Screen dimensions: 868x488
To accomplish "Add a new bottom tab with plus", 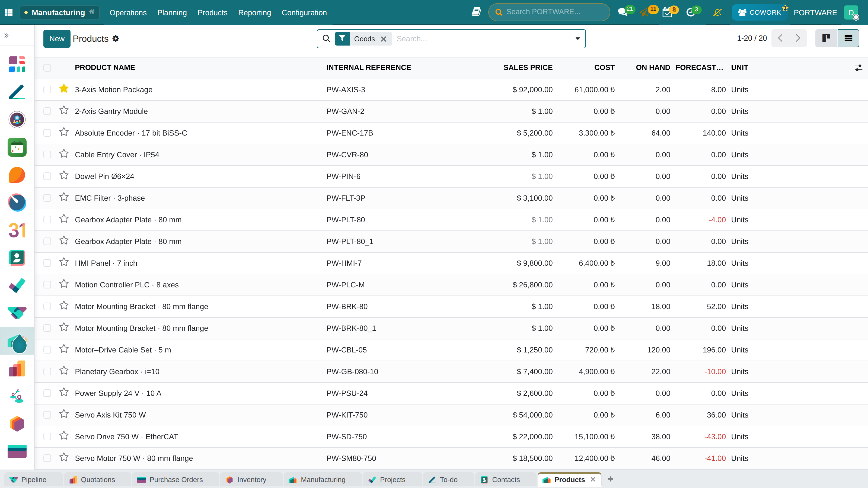I will [611, 479].
